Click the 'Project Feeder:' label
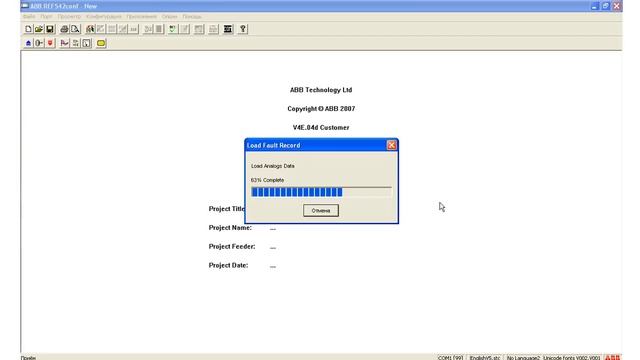 point(232,247)
